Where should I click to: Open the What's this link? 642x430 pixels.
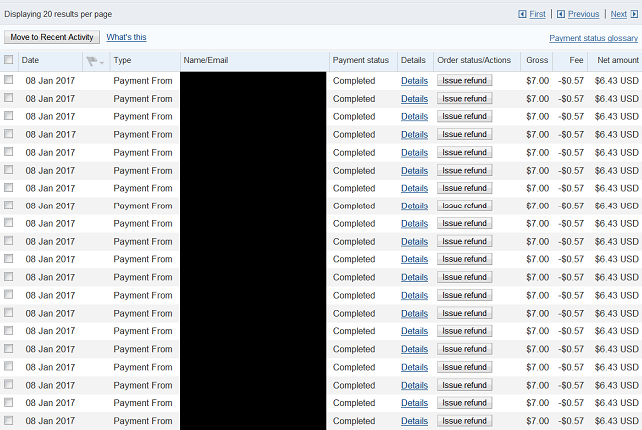pos(126,37)
